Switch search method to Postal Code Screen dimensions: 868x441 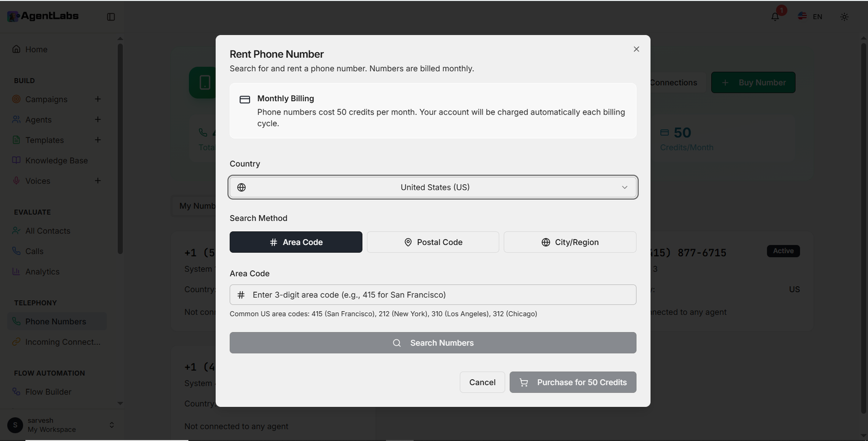(x=432, y=242)
